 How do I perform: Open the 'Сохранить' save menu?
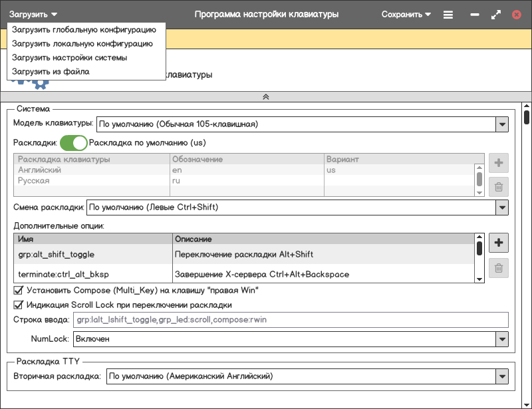pos(406,14)
